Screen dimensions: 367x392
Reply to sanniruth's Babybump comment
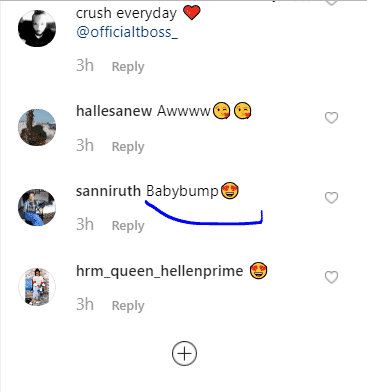128,226
